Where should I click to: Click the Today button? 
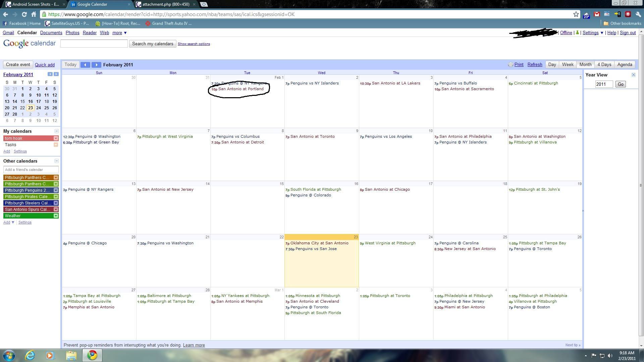(x=70, y=65)
